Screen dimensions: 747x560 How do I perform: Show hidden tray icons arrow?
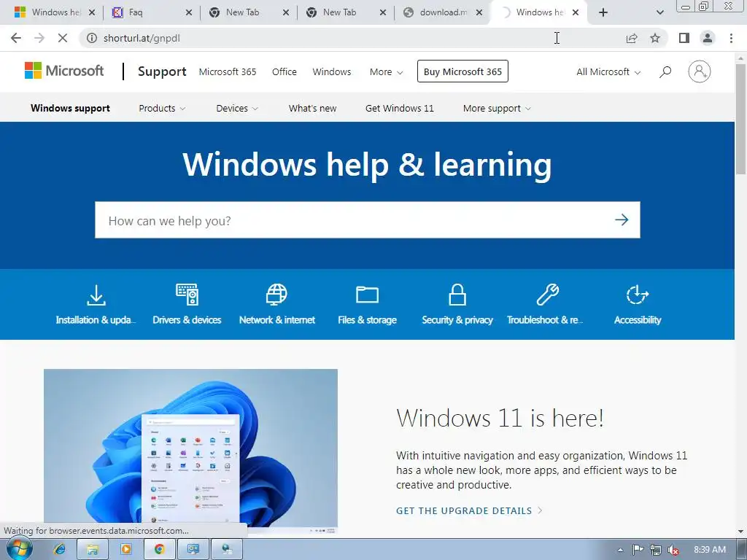click(x=620, y=550)
